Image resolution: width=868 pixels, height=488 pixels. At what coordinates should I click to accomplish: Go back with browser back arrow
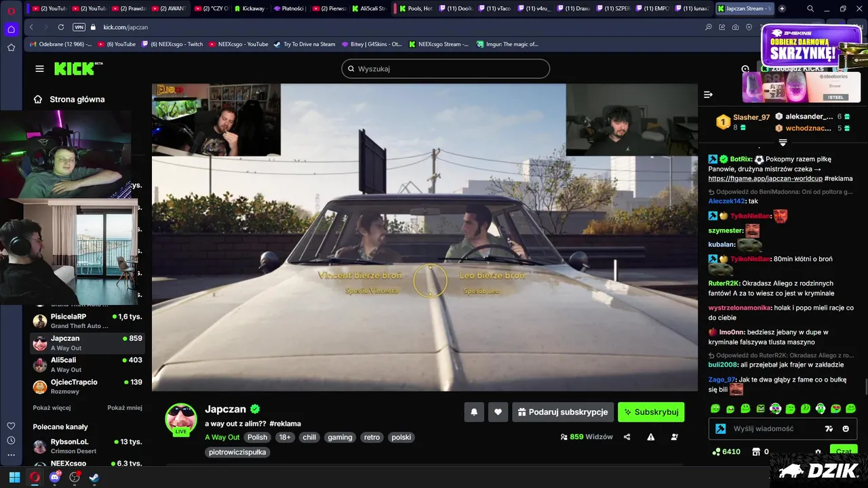pos(31,27)
